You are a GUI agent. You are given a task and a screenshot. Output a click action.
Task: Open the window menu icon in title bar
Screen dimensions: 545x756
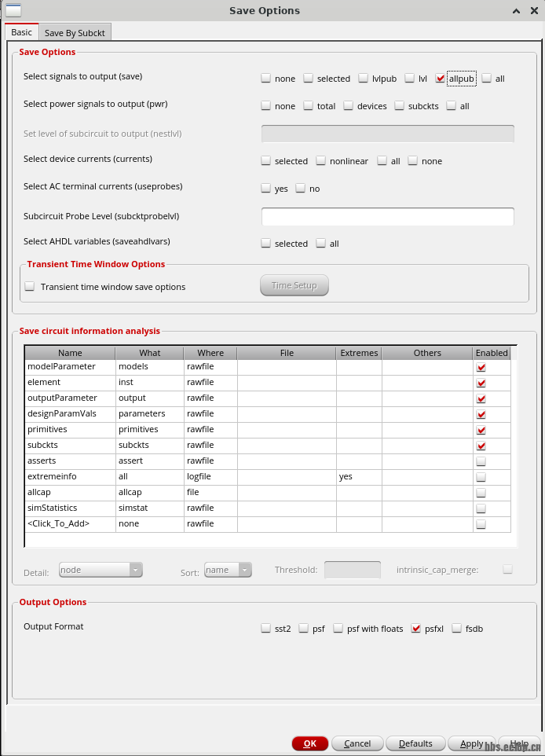tap(13, 10)
